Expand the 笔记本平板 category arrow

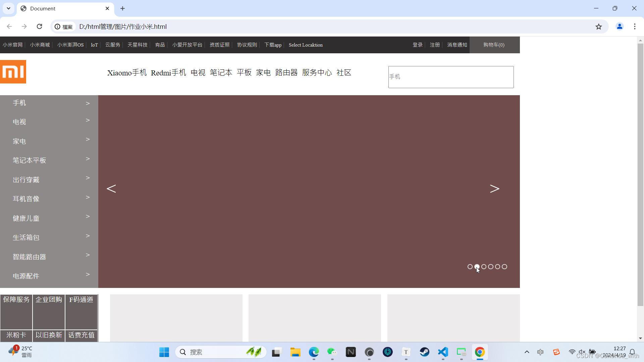(x=88, y=159)
